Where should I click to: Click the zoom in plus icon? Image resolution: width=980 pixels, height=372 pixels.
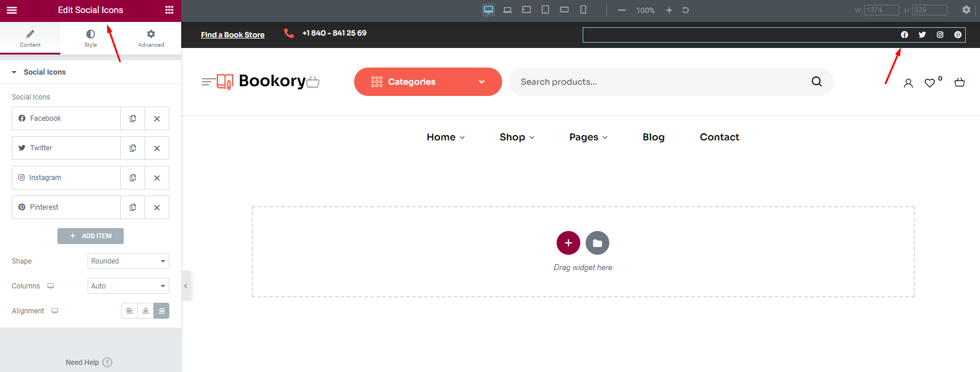(x=669, y=10)
